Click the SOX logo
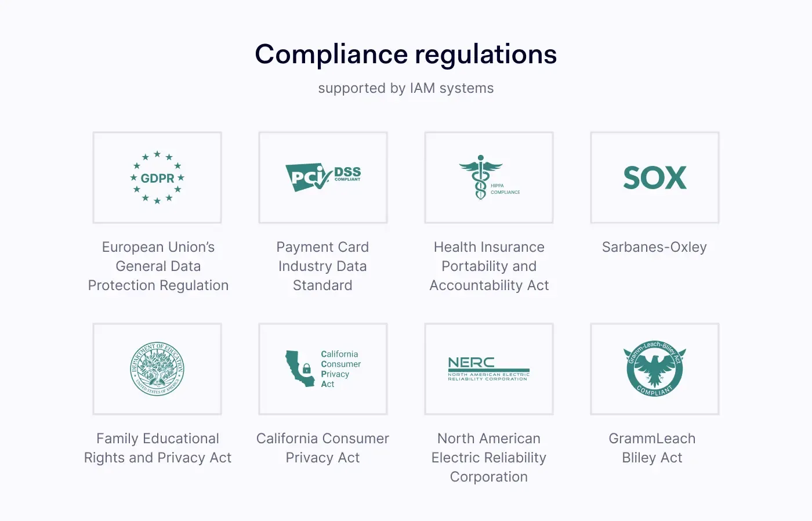Image resolution: width=812 pixels, height=521 pixels. pos(655,178)
